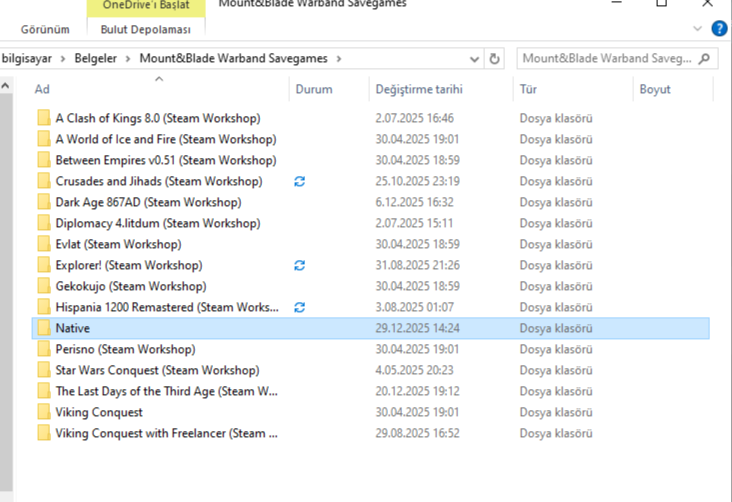Click the sync status icon for Crusades and Jihads

[300, 181]
